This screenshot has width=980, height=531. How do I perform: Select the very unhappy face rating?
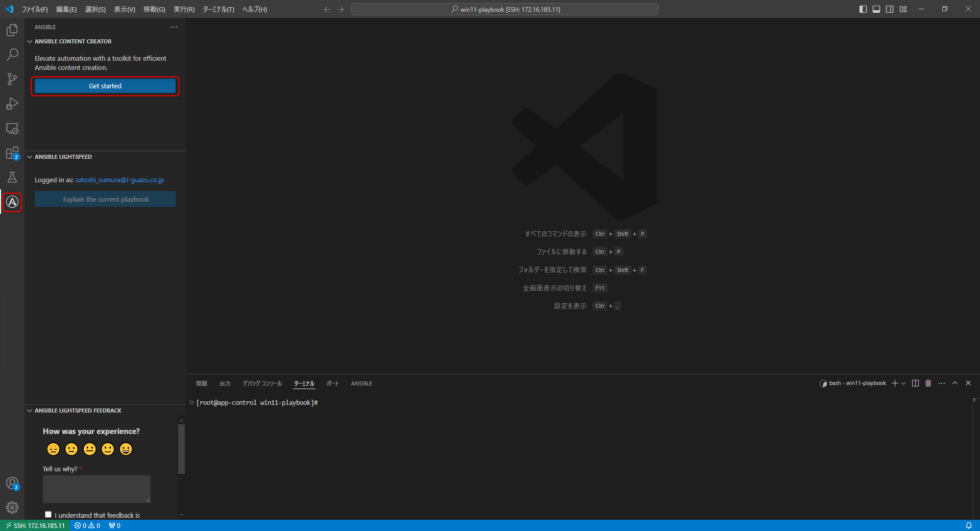coord(53,449)
